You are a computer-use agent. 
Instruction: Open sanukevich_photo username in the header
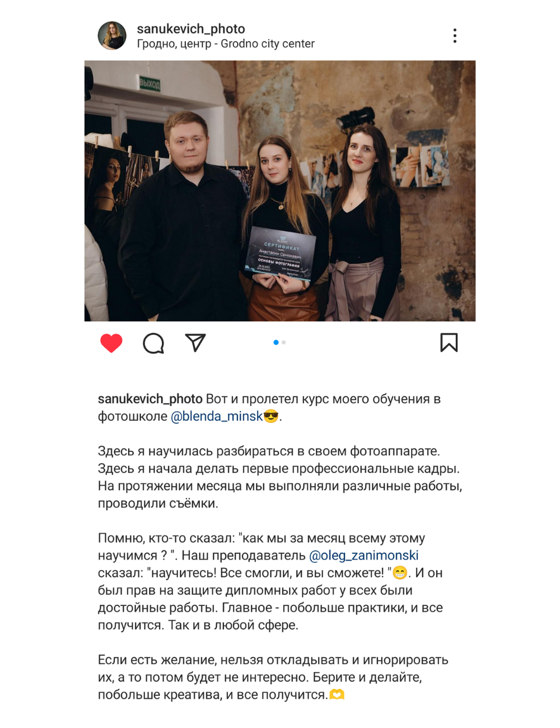click(x=191, y=29)
